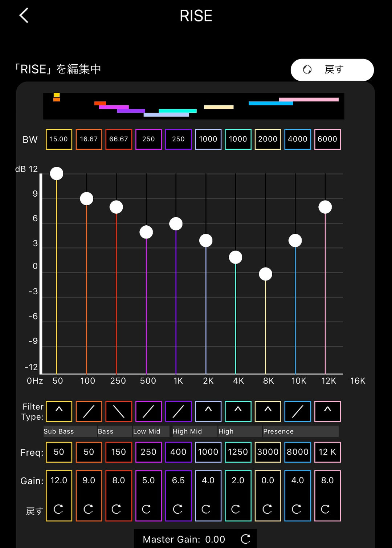Viewport: 392px width, 548px height.
Task: Change the 250Hz band filter type icon
Action: pos(119,411)
